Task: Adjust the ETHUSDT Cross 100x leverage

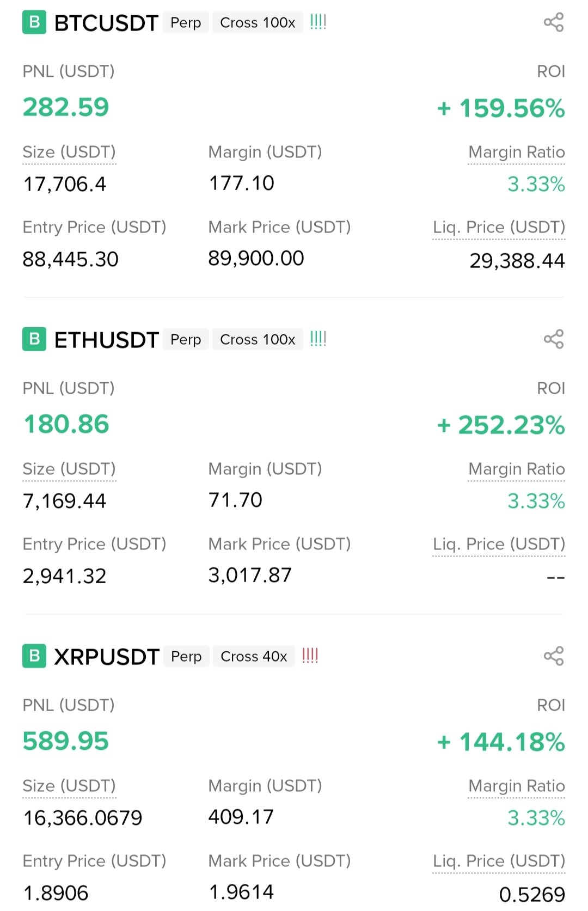Action: coord(258,340)
